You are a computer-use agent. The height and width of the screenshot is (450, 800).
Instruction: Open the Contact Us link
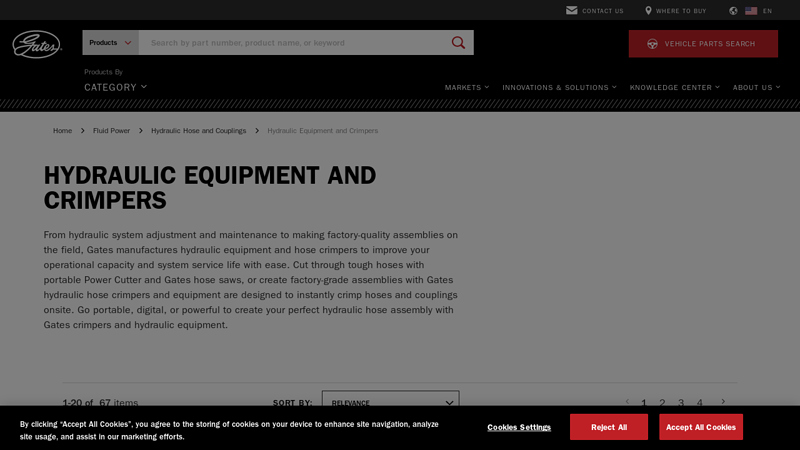pyautogui.click(x=603, y=11)
